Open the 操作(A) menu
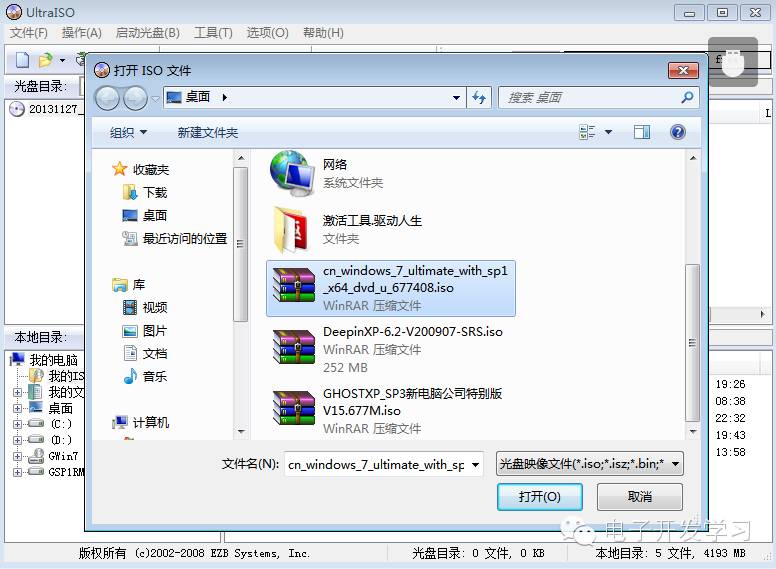The width and height of the screenshot is (776, 569). point(82,33)
